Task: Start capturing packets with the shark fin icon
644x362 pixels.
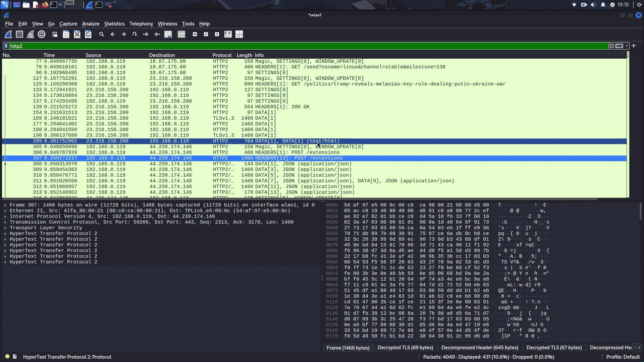Action: [8, 34]
